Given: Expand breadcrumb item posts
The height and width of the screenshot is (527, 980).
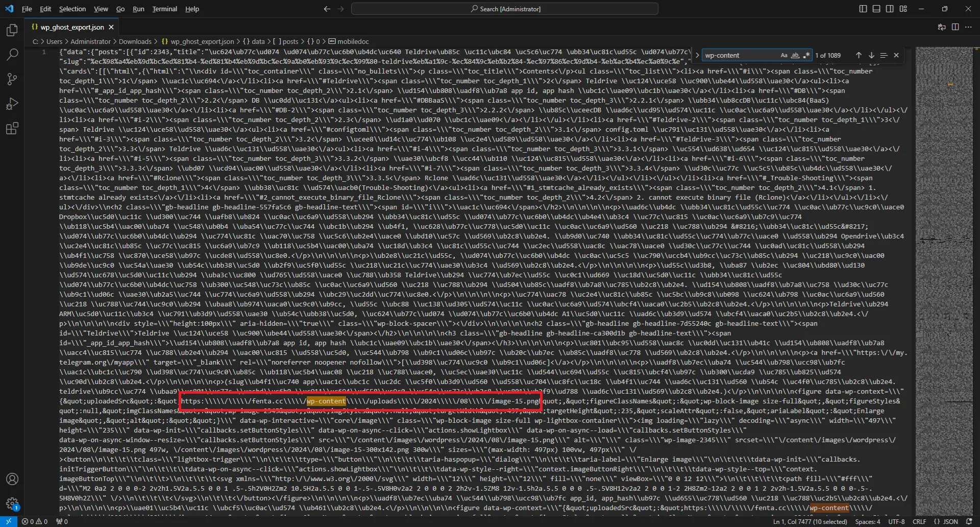Looking at the screenshot, I should 289,41.
